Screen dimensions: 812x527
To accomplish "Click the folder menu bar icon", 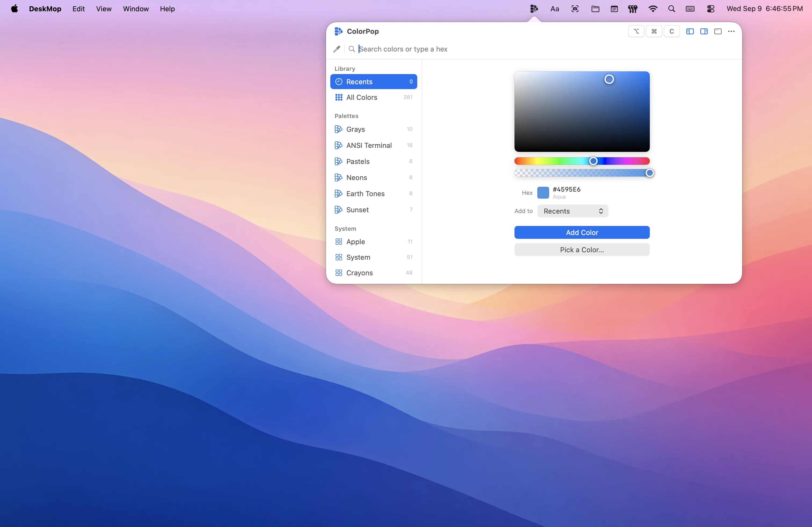I will click(595, 9).
